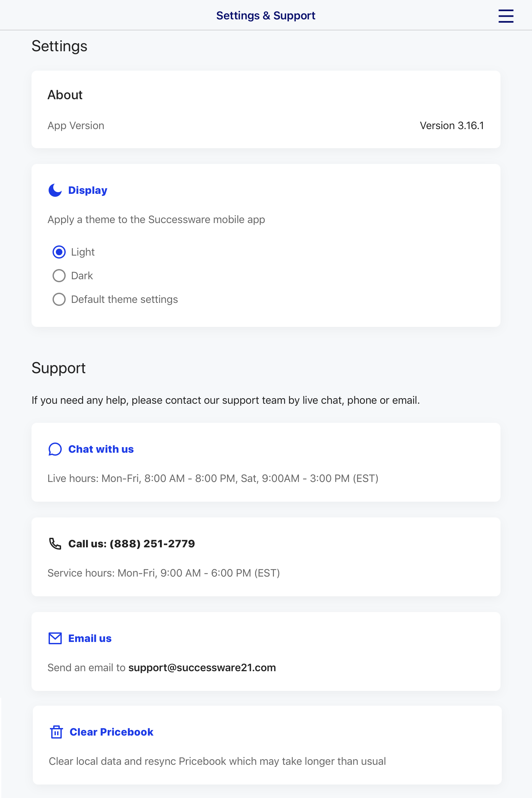This screenshot has height=798, width=532.
Task: Choose Default theme settings radio button
Action: [x=59, y=299]
